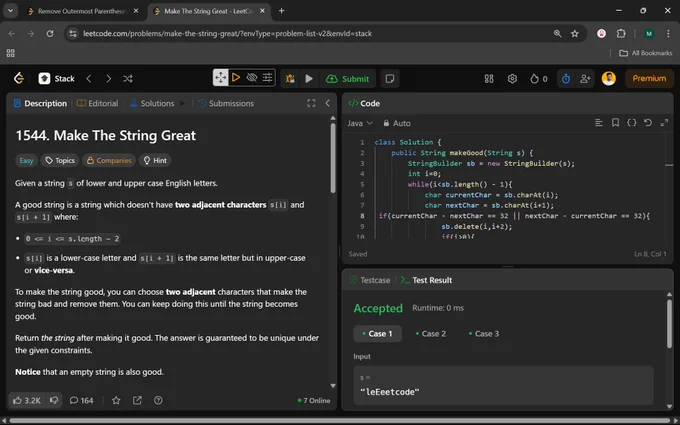Screen dimensions: 680x425
Task: Toggle the Auto lock setting
Action: (397, 123)
